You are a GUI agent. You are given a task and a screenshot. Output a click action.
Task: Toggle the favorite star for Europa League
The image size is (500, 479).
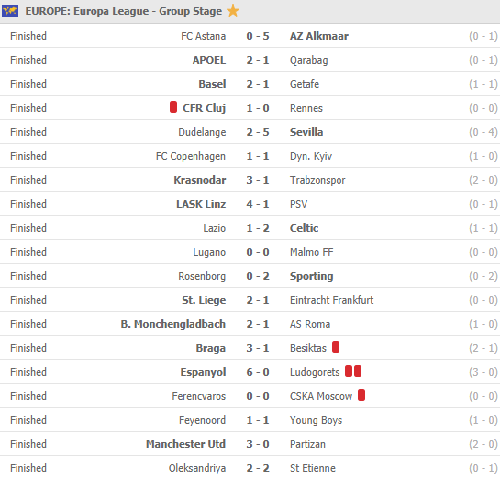pyautogui.click(x=233, y=11)
